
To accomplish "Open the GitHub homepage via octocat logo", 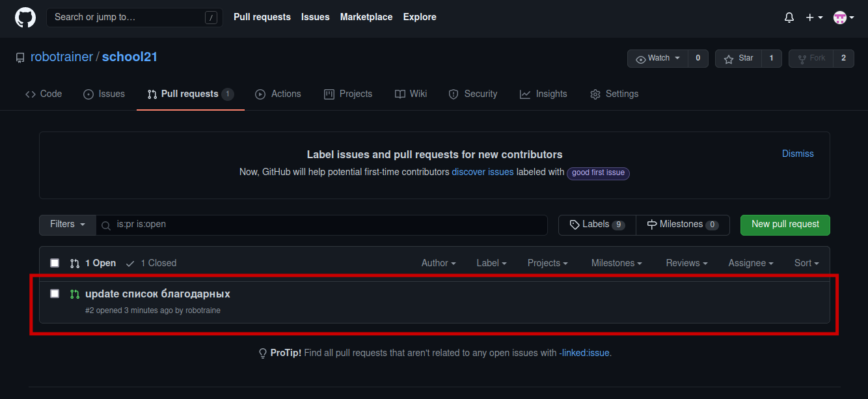I will click(25, 18).
